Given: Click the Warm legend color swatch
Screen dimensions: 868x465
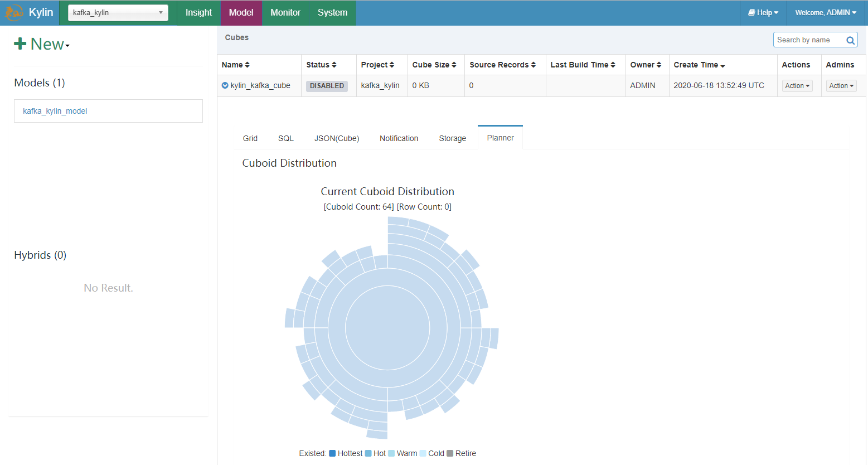Looking at the screenshot, I should point(391,453).
